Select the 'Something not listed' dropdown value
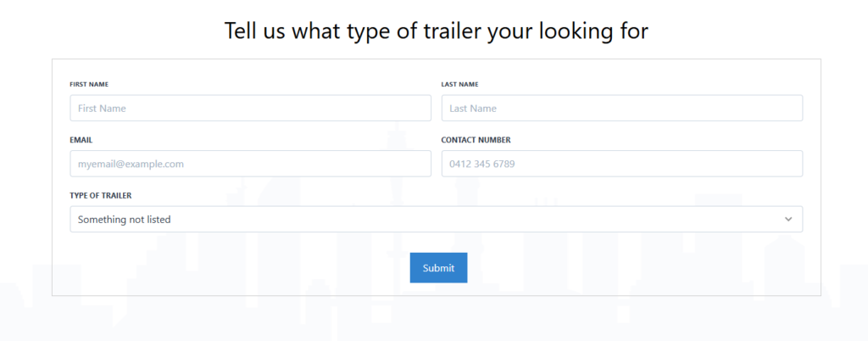The image size is (868, 341). pos(124,220)
